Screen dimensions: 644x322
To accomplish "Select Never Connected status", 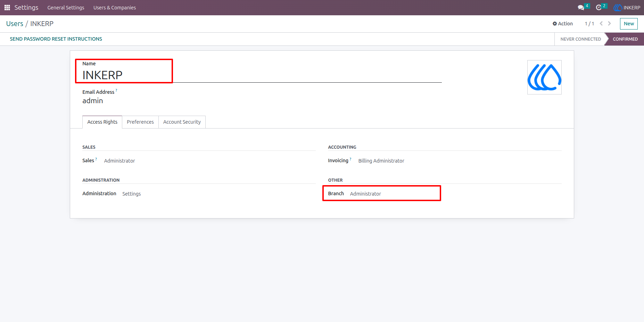I will (x=580, y=39).
